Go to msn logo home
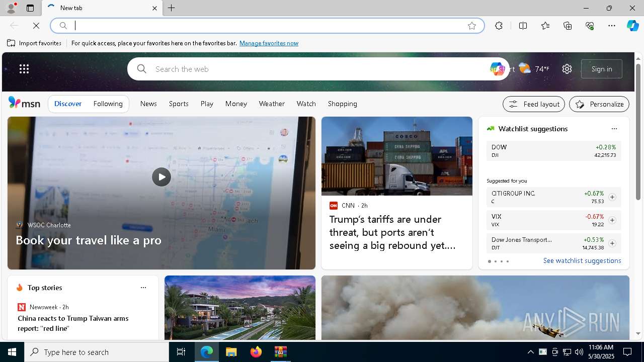This screenshot has height=362, width=644. tap(24, 103)
